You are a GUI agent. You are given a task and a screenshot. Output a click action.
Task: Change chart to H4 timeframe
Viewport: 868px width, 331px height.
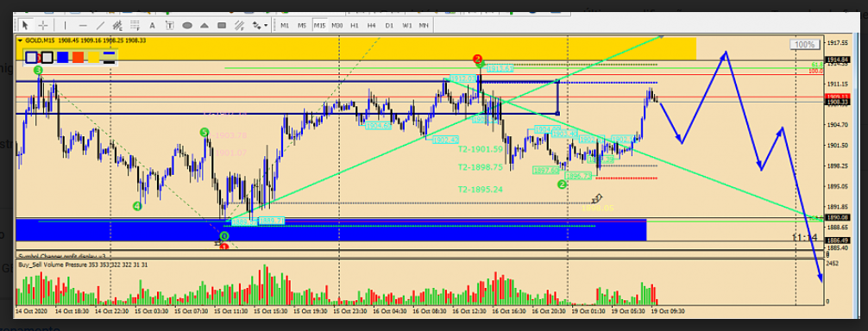[x=372, y=25]
